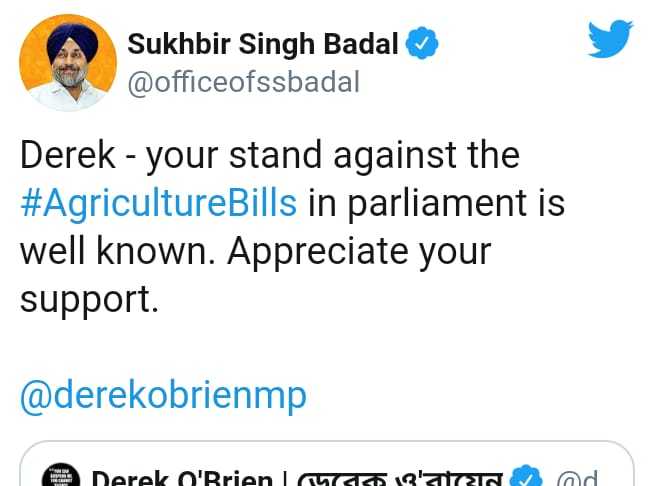Click the word 'support.' ending the tweet
Screen dimensions: 649x486
(x=89, y=300)
